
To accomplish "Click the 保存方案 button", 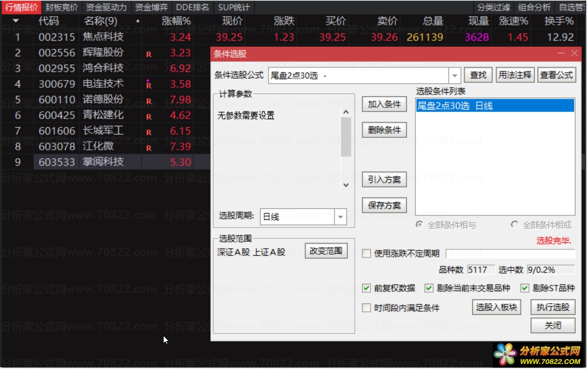I will 384,206.
